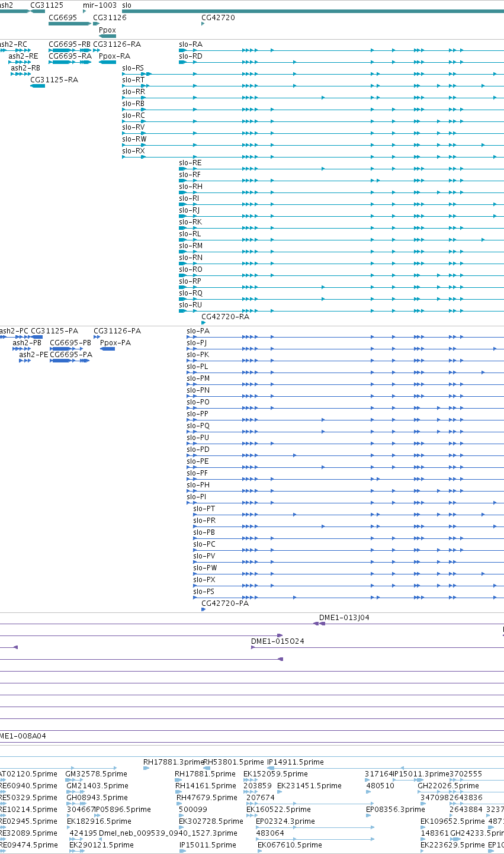Click EST Dmel_neb_009539_0940_1527.3prime
The width and height of the screenshot is (504, 854).
[168, 833]
